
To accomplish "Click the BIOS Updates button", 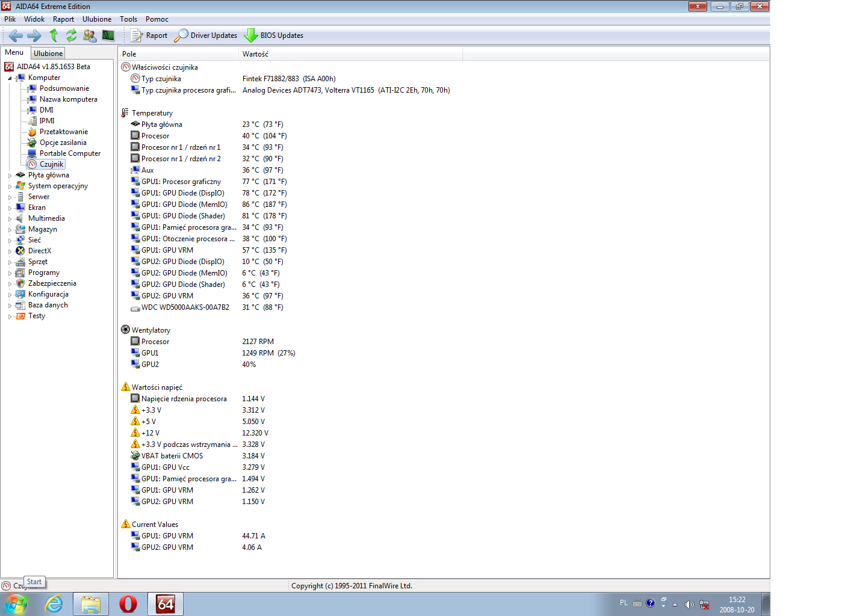I will (x=274, y=35).
